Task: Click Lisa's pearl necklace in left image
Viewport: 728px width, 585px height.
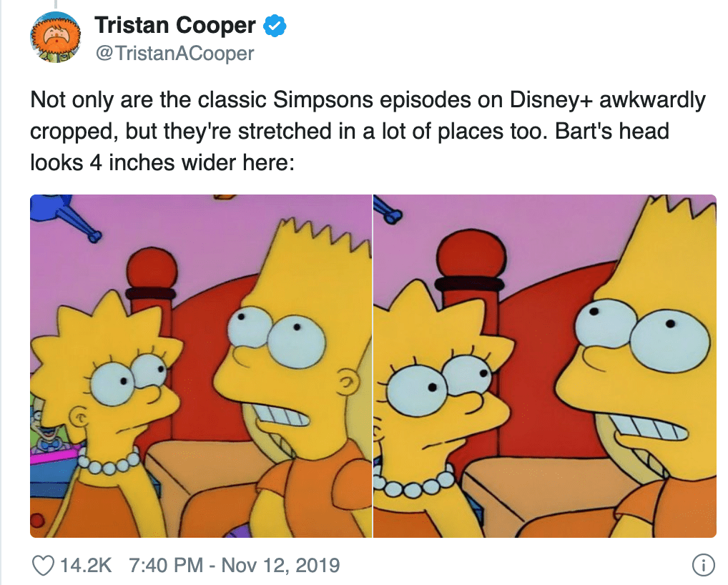Action: pyautogui.click(x=109, y=463)
